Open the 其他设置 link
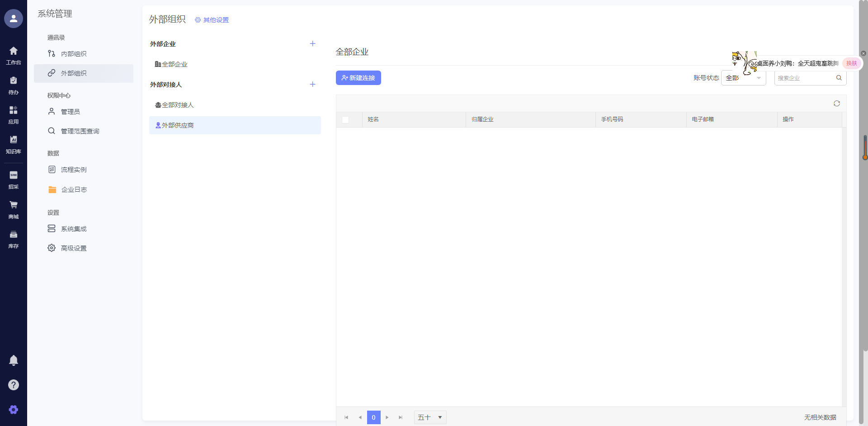Image resolution: width=868 pixels, height=426 pixels. pyautogui.click(x=212, y=20)
